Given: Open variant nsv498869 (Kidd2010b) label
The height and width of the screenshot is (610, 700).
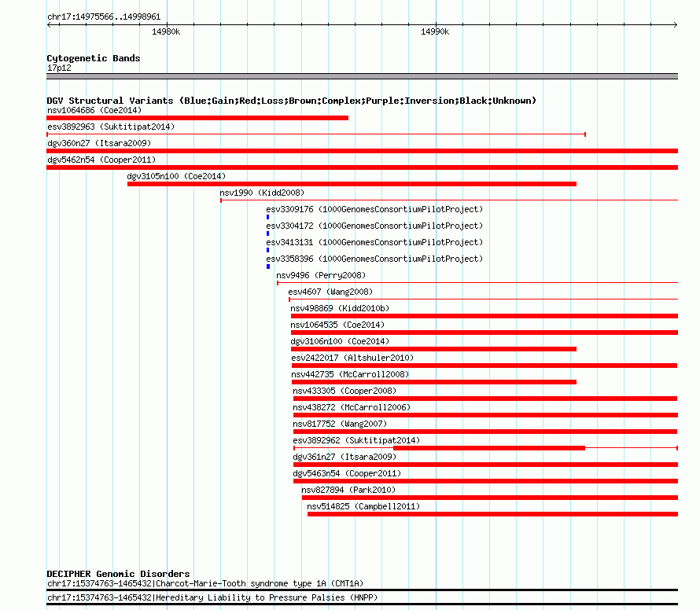Looking at the screenshot, I should point(340,308).
